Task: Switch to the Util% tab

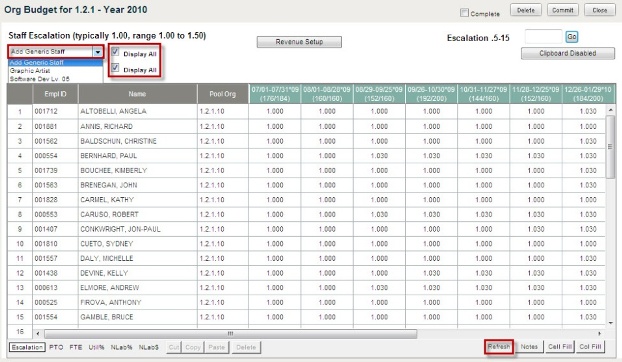Action: click(x=96, y=347)
